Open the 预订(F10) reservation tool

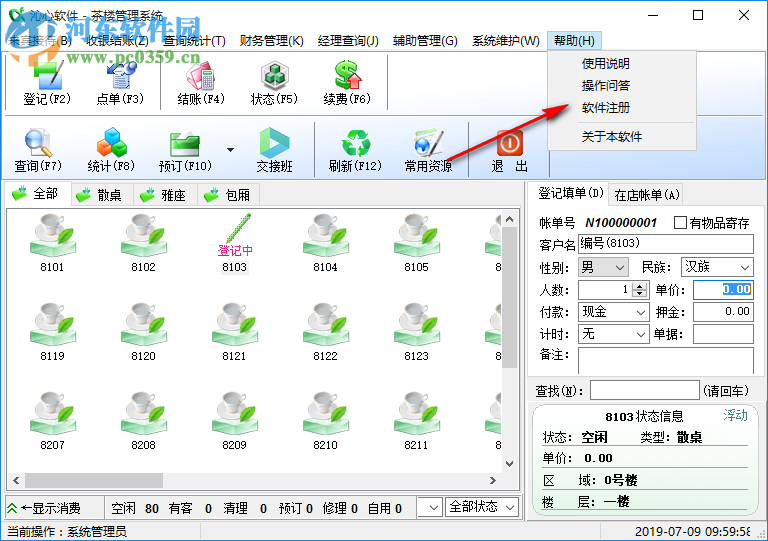pos(185,150)
